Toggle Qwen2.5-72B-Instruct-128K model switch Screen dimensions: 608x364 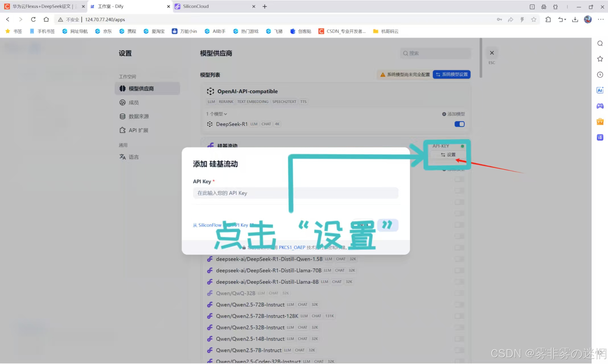(x=459, y=316)
